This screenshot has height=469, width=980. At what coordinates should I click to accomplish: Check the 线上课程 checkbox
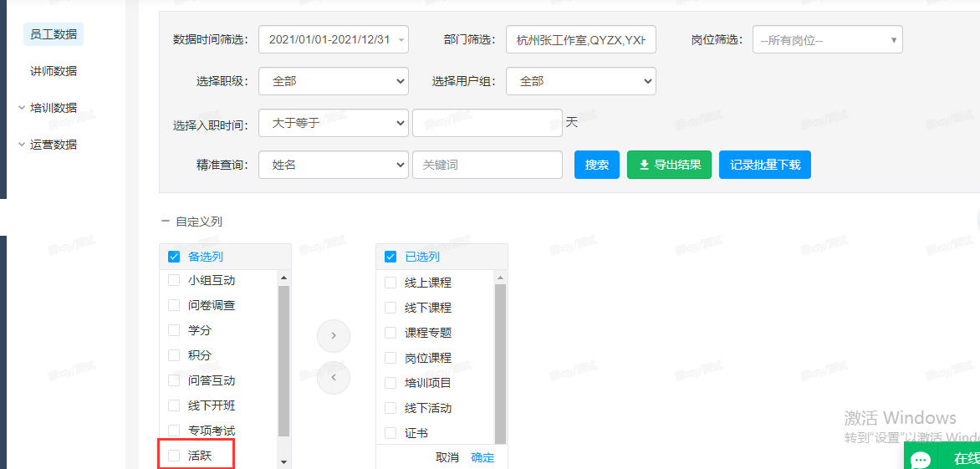(x=390, y=283)
